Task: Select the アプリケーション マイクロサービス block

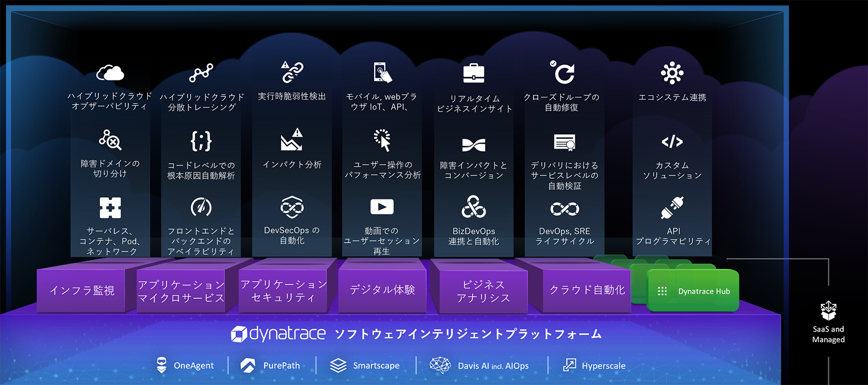Action: click(x=181, y=291)
